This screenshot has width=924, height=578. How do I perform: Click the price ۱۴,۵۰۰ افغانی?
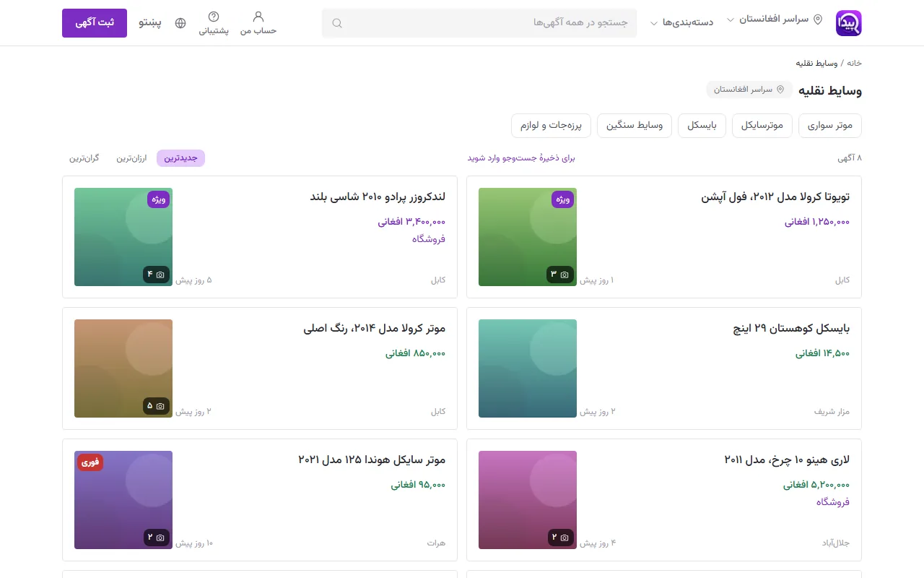(x=823, y=353)
